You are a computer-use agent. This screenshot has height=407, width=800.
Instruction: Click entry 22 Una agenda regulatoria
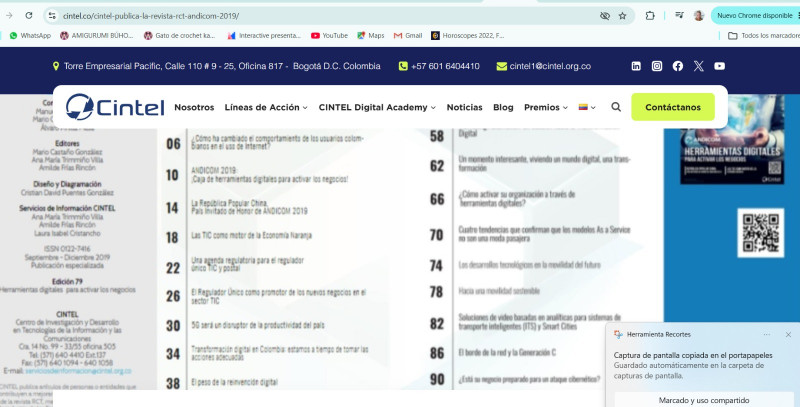click(x=247, y=264)
